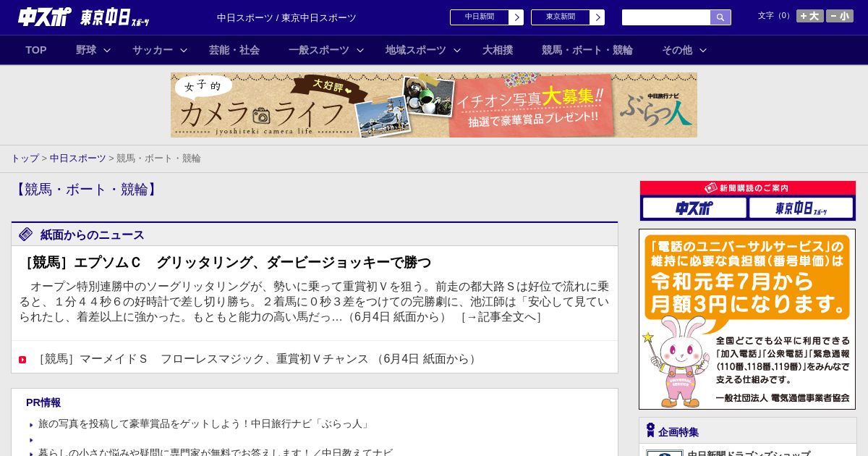This screenshot has width=868, height=456.
Task: Click the arrow next to 中日新聞
Action: pos(516,17)
